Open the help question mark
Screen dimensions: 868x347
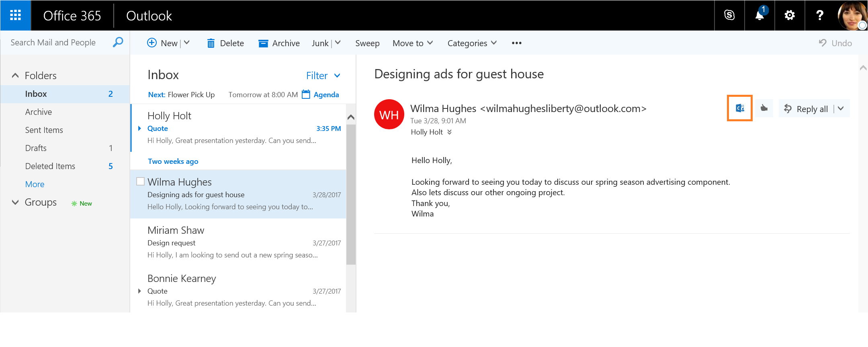pos(820,15)
